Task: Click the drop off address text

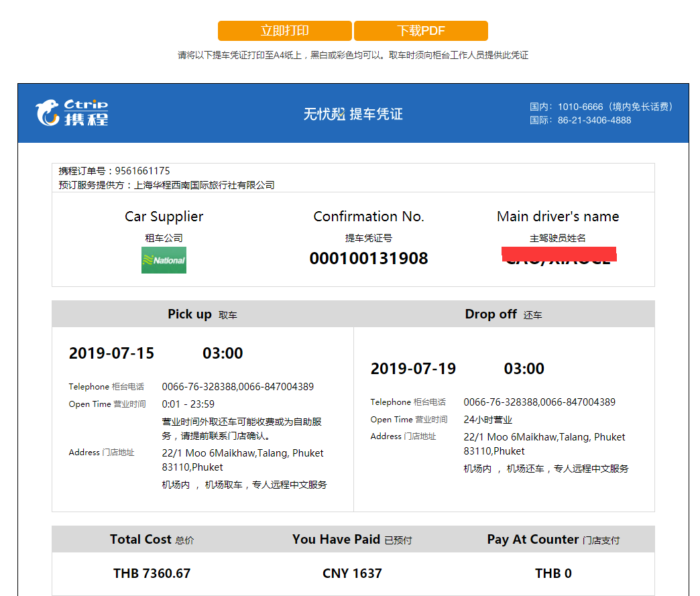Action: click(544, 444)
